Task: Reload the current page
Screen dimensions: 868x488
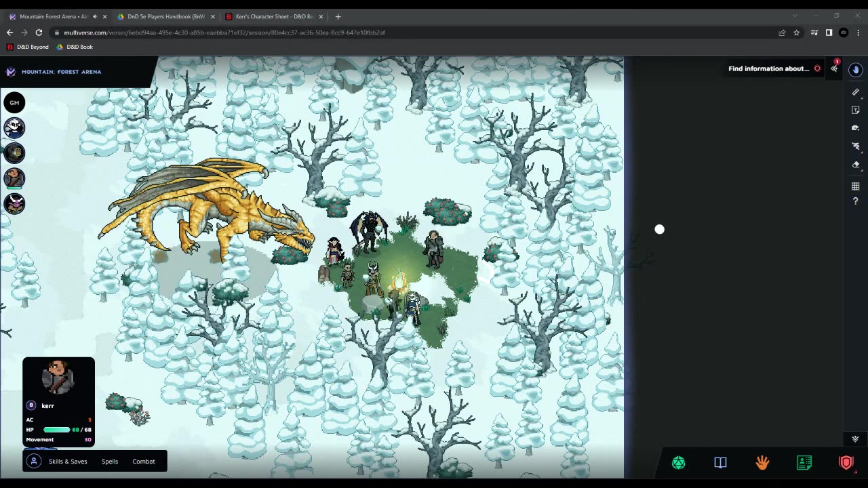Action: pos(39,33)
